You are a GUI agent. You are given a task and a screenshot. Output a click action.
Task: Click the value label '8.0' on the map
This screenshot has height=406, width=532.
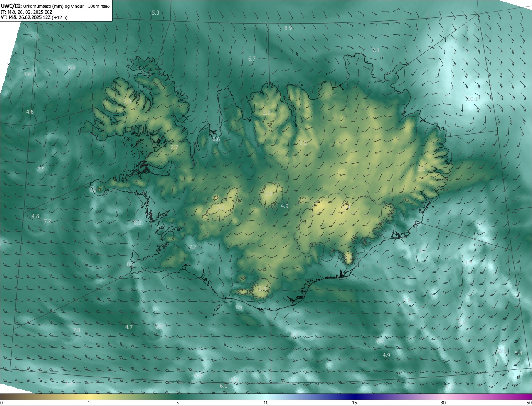71,67
